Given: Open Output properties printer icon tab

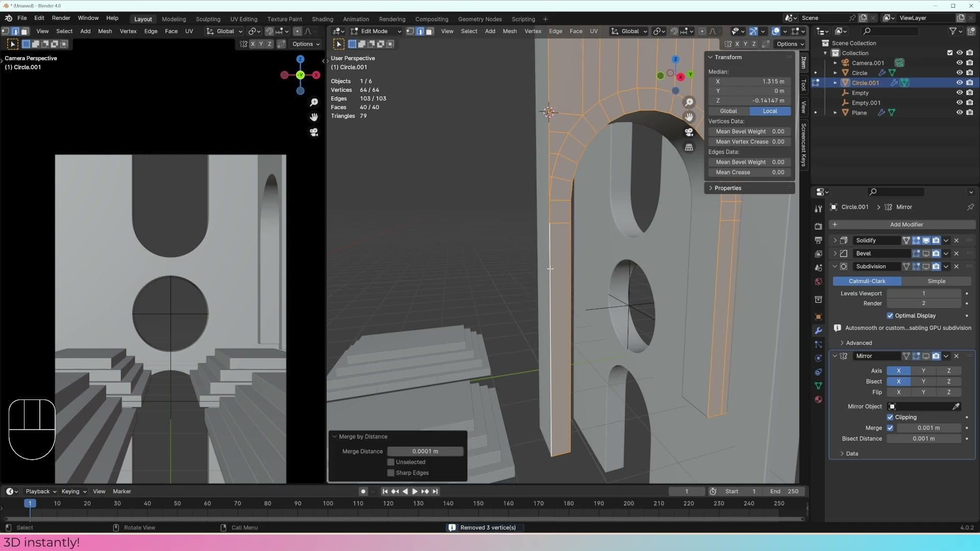Looking at the screenshot, I should [x=818, y=240].
